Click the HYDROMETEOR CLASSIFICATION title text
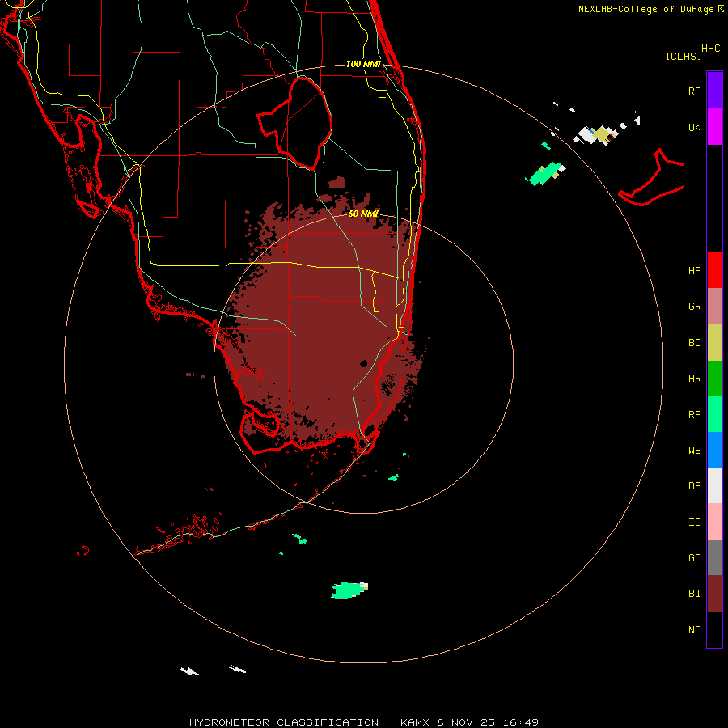The width and height of the screenshot is (728, 728). (284, 722)
